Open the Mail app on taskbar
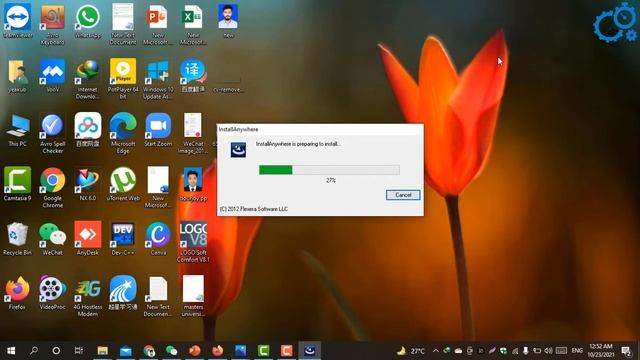Image resolution: width=640 pixels, height=360 pixels. (x=126, y=351)
